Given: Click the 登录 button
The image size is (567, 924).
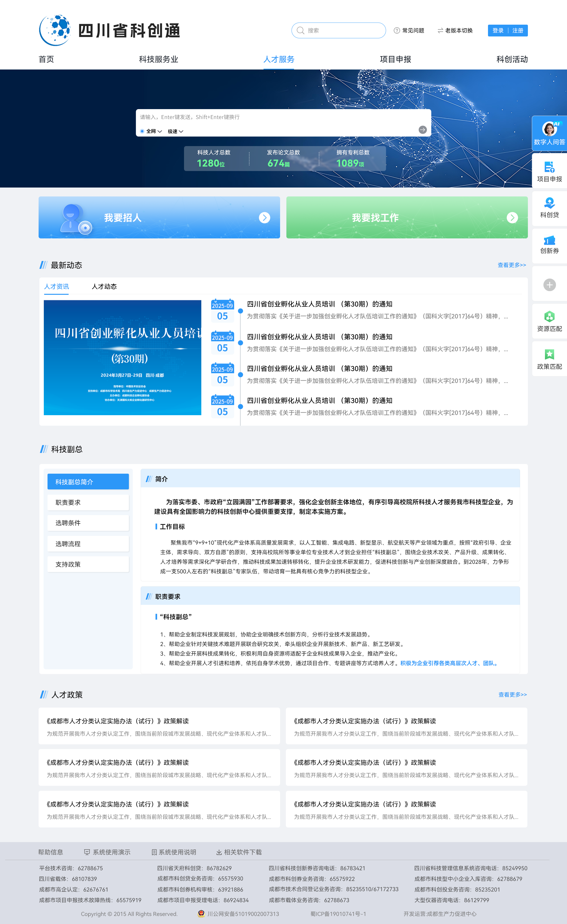Looking at the screenshot, I should tap(498, 31).
